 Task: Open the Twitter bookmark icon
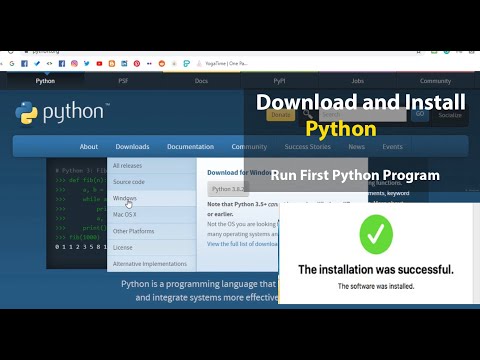(87, 63)
